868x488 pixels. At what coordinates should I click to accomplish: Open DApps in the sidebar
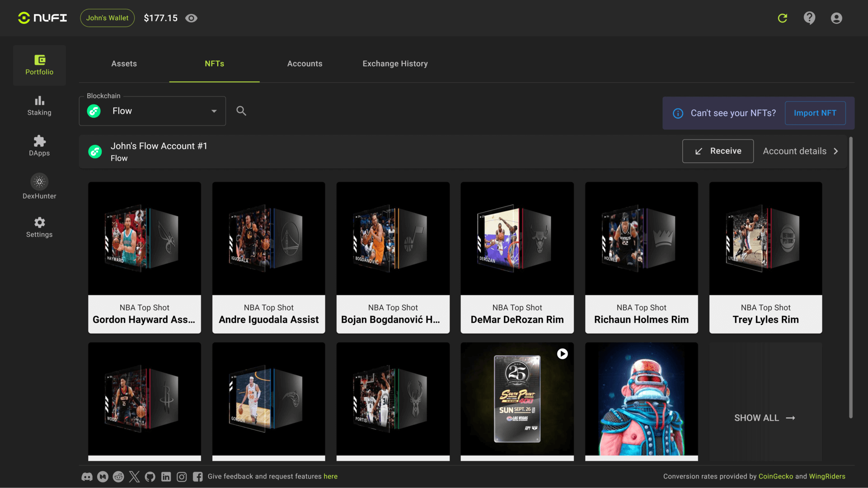coord(39,146)
